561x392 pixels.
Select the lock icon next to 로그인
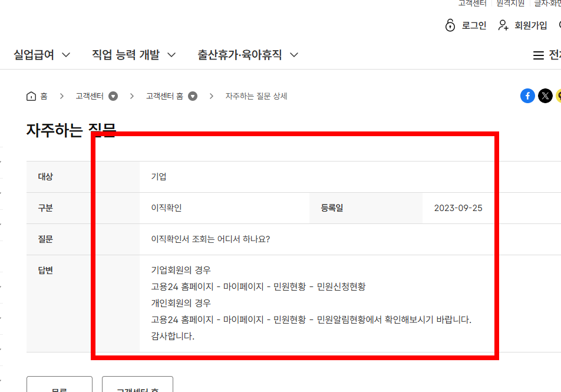click(450, 25)
